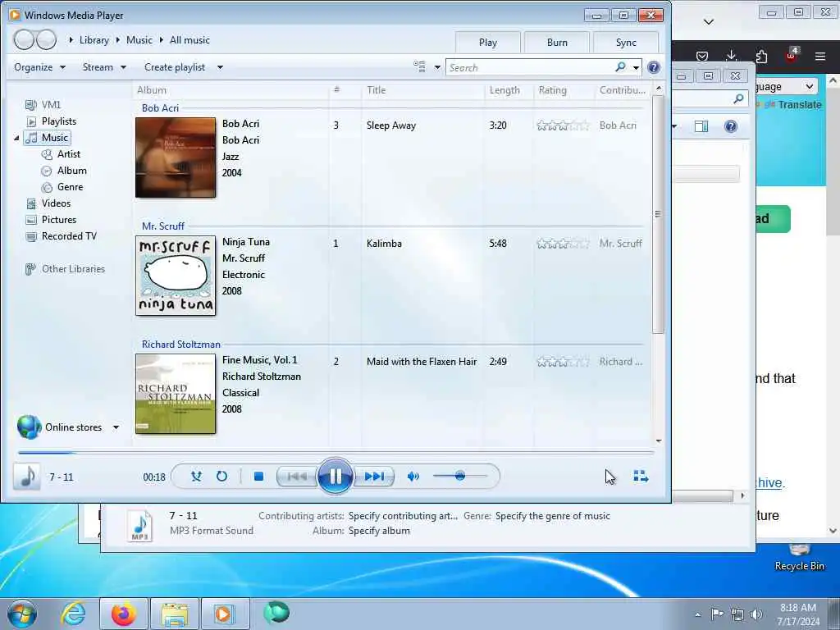Select Genre under Music
The image size is (840, 630).
click(x=62, y=187)
